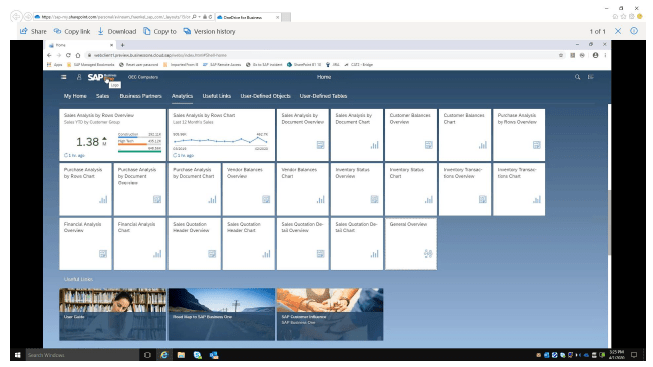Open a new tab in inner browser
Viewport: 653px width, 367px height.
point(122,45)
